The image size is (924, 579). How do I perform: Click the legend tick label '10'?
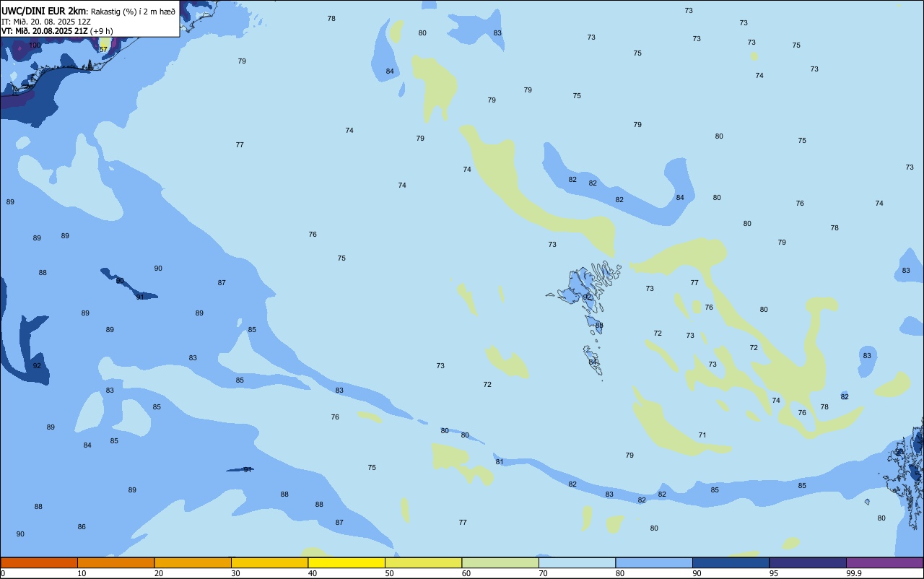[82, 574]
